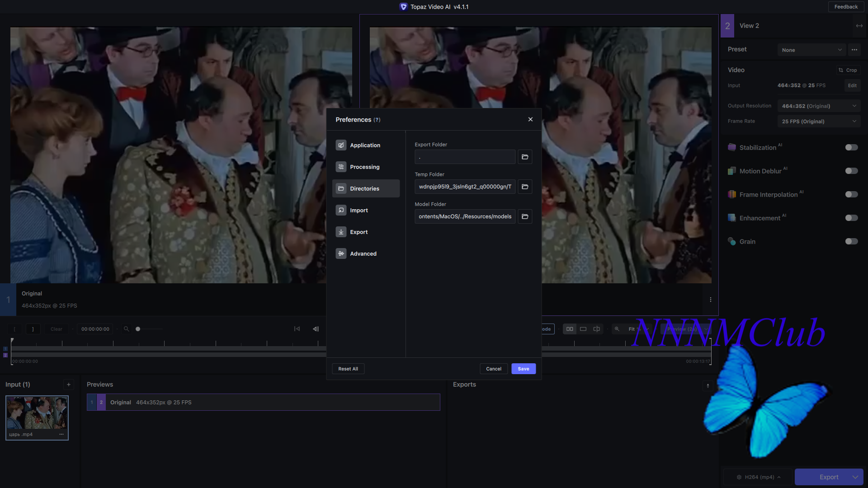Step back one frame
The height and width of the screenshot is (488, 868).
[x=316, y=329]
